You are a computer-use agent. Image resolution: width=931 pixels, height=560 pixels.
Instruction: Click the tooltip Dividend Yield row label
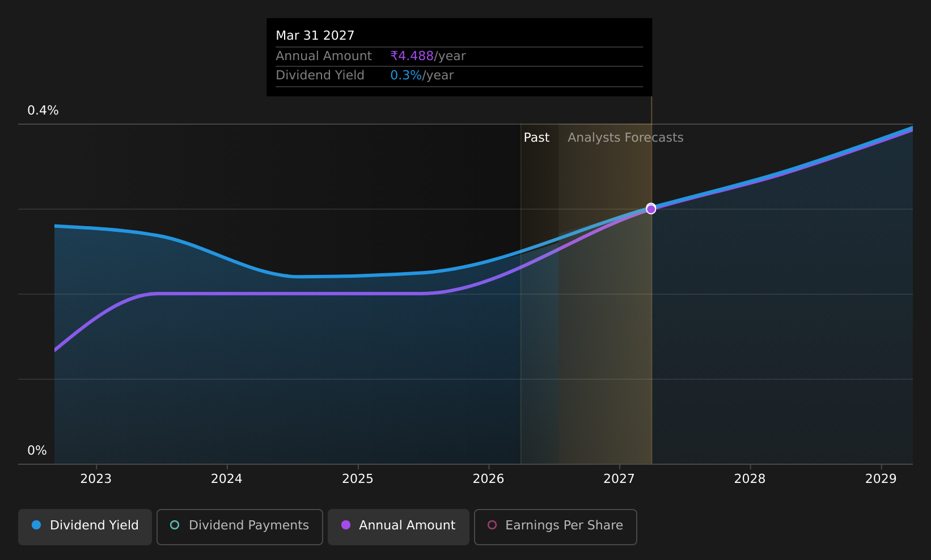[320, 75]
